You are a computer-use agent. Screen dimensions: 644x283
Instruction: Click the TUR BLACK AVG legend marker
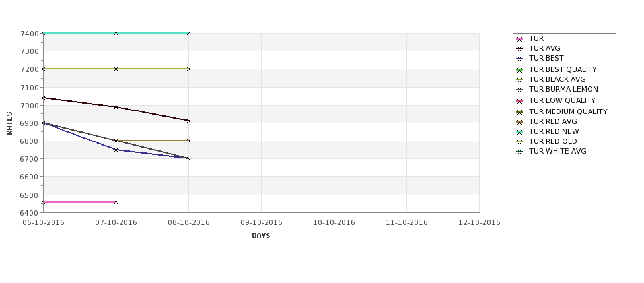[x=520, y=80]
